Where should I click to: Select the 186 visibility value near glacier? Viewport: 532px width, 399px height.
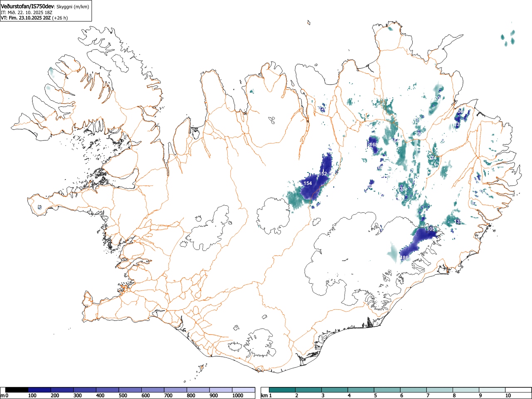404,258
